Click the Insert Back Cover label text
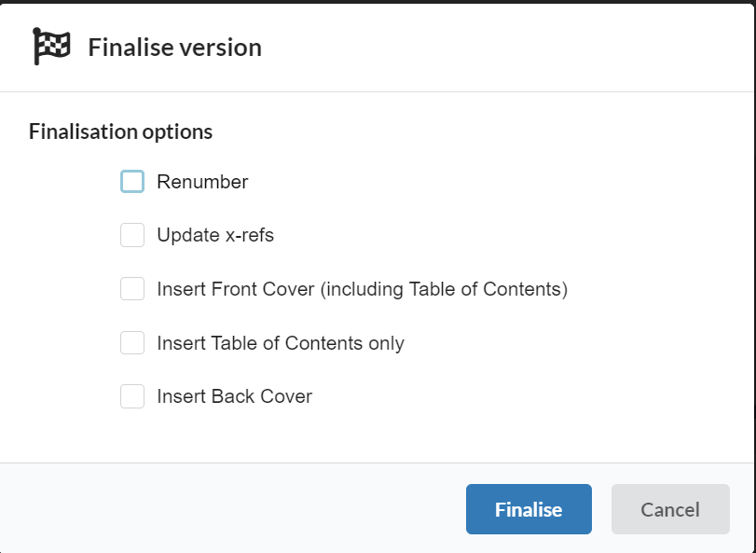Screen dimensions: 756x553 point(235,396)
